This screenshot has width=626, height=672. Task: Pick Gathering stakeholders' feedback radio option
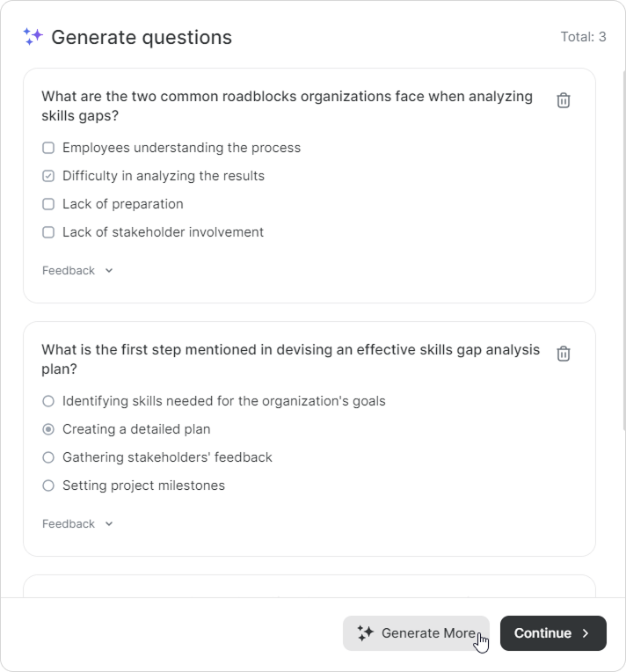48,457
